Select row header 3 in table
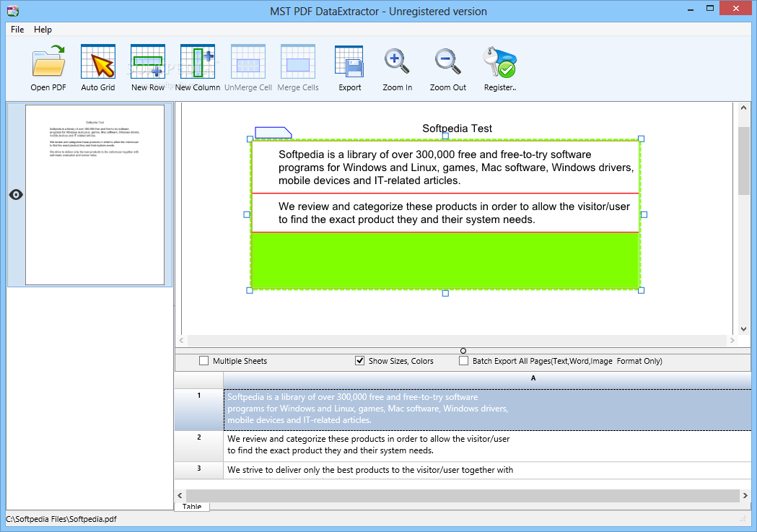This screenshot has height=532, width=757. (x=199, y=470)
